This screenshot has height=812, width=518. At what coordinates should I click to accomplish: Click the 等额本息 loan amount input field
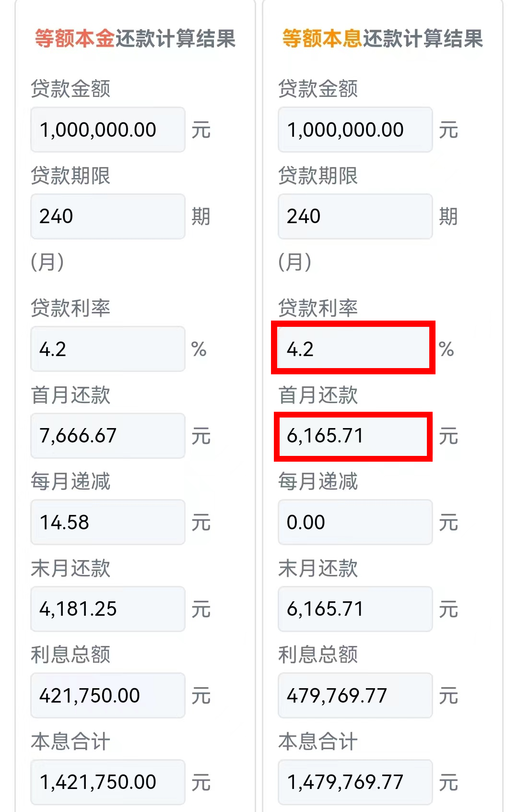click(355, 129)
